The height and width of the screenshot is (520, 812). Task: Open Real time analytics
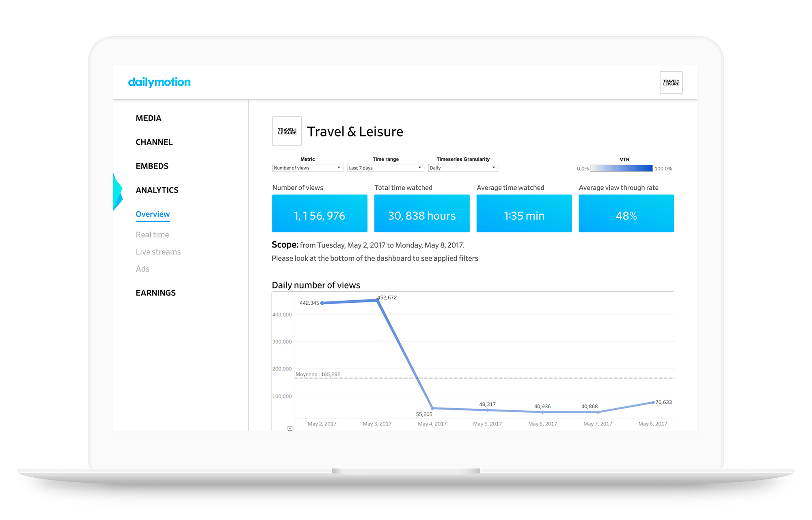(152, 235)
